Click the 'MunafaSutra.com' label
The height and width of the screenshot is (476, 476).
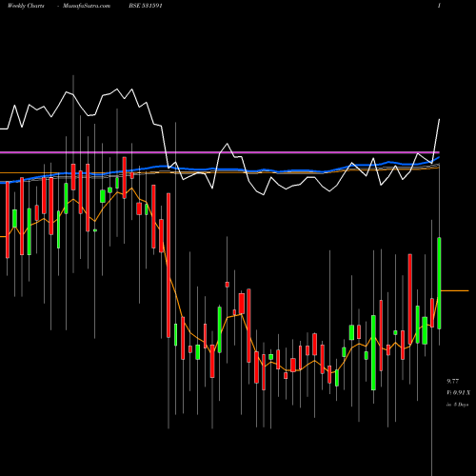(87, 6)
